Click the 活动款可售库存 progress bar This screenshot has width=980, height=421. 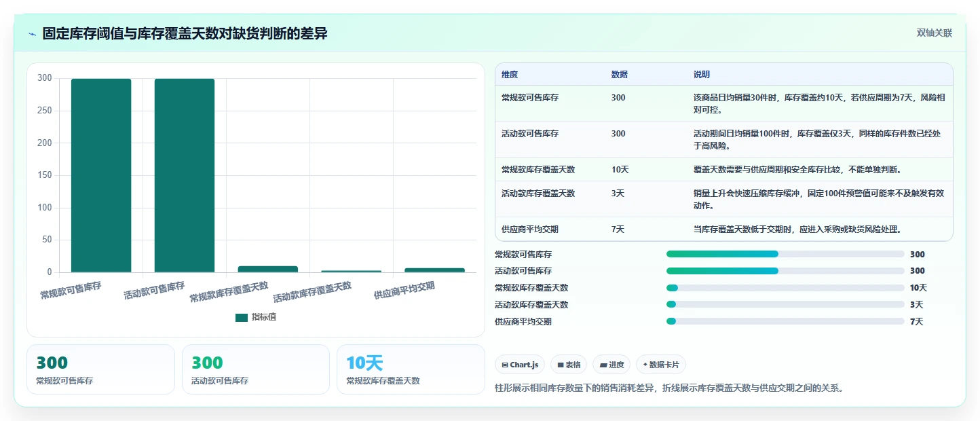[x=785, y=270]
